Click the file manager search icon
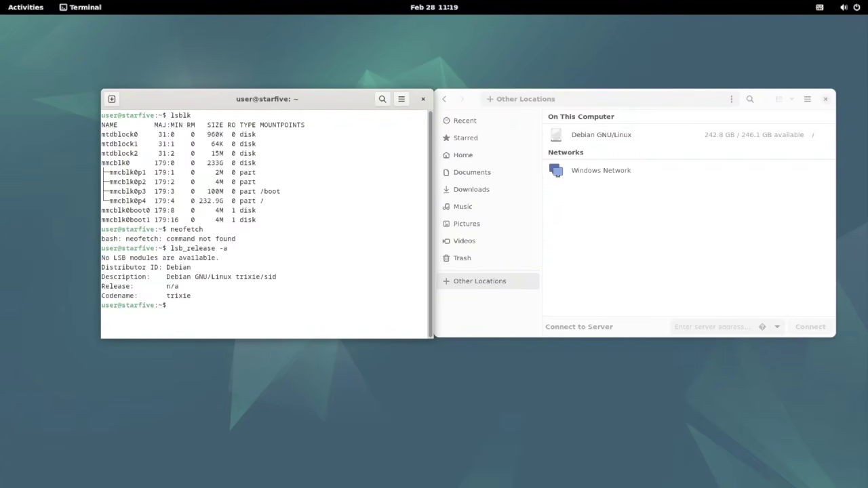868x488 pixels. (750, 99)
